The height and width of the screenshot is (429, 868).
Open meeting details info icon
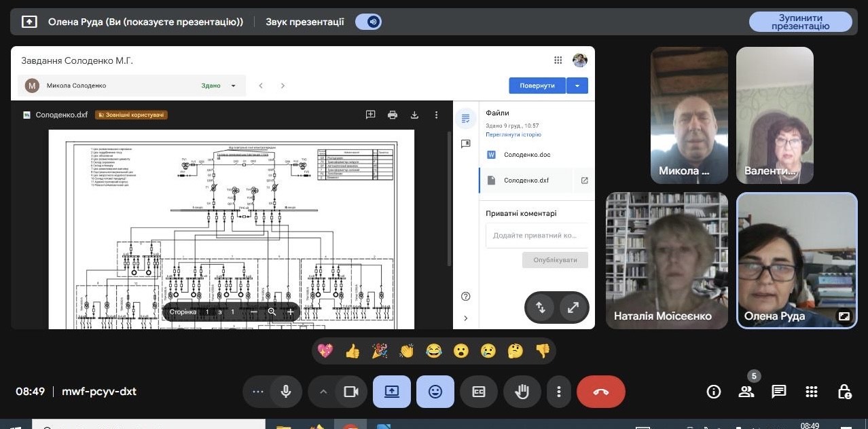tap(713, 392)
